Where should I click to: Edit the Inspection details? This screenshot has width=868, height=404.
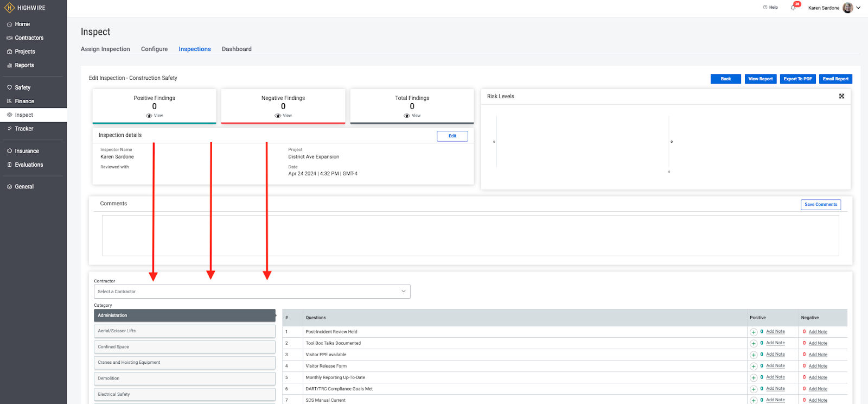[x=452, y=136]
